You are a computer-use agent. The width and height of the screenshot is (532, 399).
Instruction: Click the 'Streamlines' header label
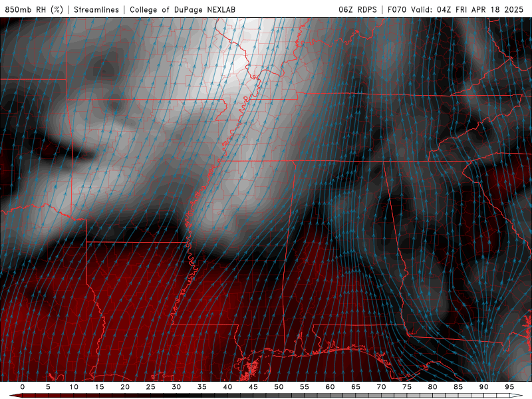[x=96, y=9]
